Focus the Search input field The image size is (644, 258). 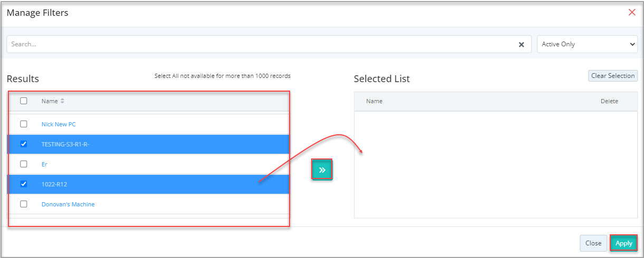click(262, 44)
